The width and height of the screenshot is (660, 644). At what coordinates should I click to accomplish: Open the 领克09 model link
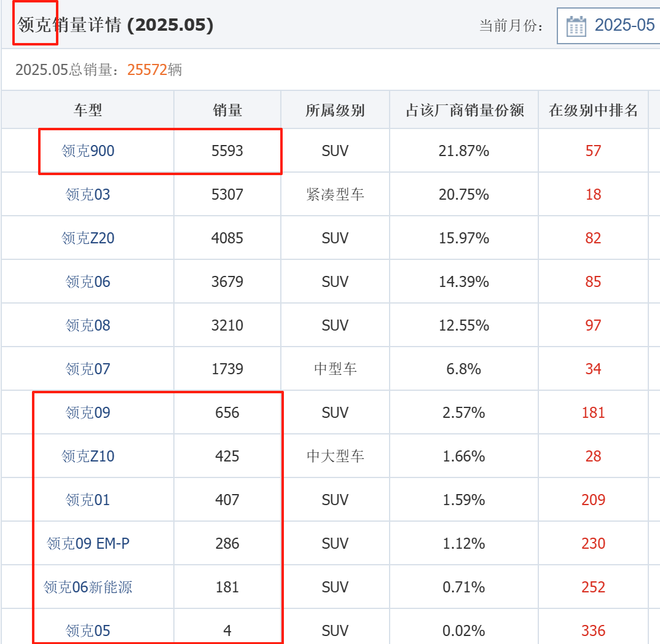(x=88, y=412)
